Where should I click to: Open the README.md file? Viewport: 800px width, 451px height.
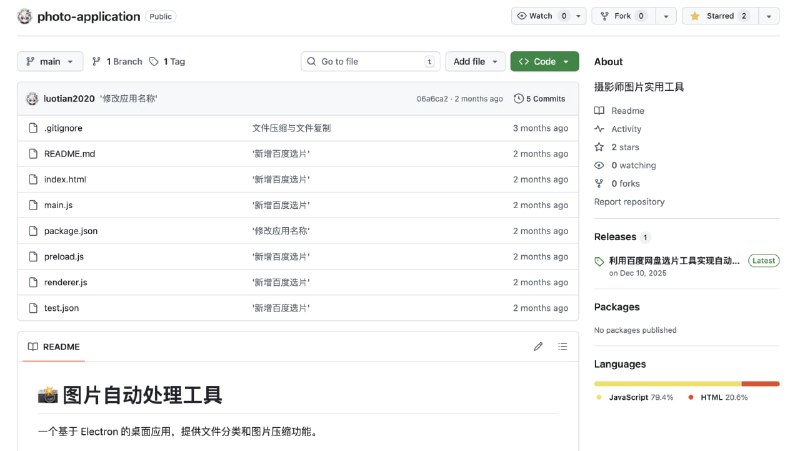pos(69,154)
